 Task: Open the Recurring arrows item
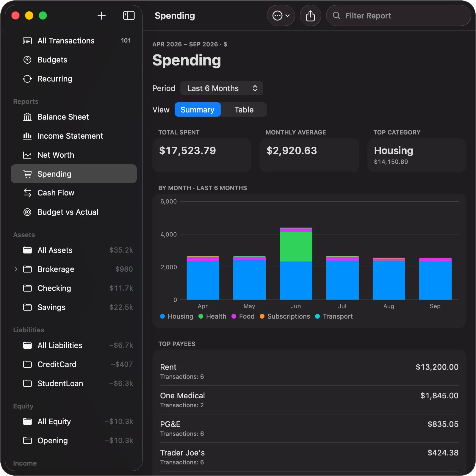pyautogui.click(x=74, y=79)
